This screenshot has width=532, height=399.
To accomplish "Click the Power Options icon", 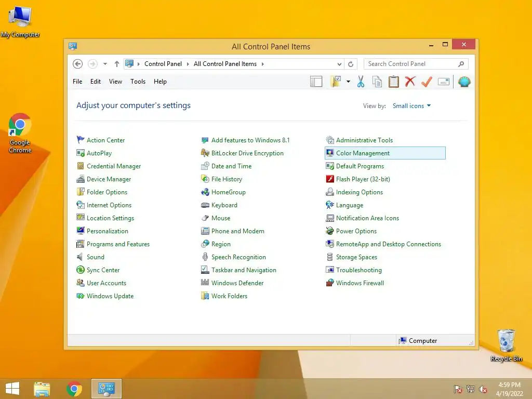I will [330, 231].
